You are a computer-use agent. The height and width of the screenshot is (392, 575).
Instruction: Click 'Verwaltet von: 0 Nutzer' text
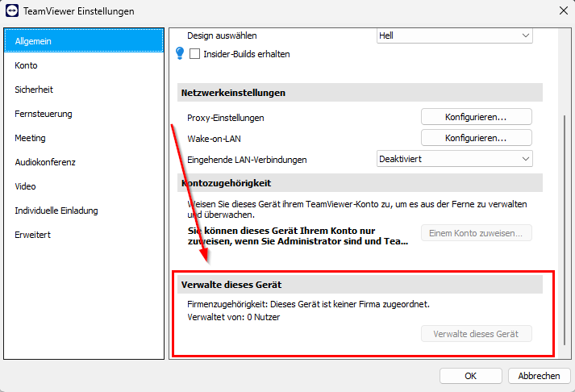234,317
